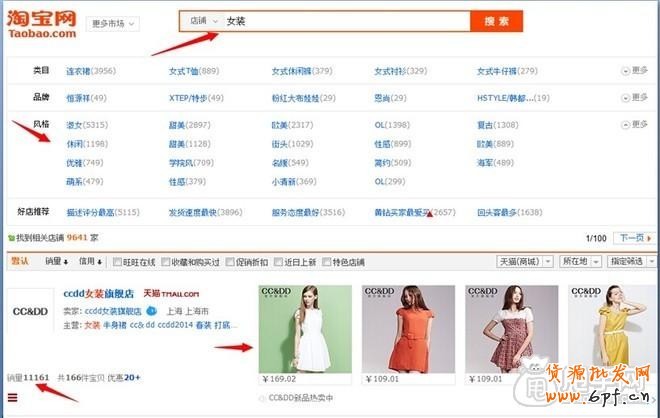Click the search box containing 女装
This screenshot has width=660, height=418.
click(345, 21)
